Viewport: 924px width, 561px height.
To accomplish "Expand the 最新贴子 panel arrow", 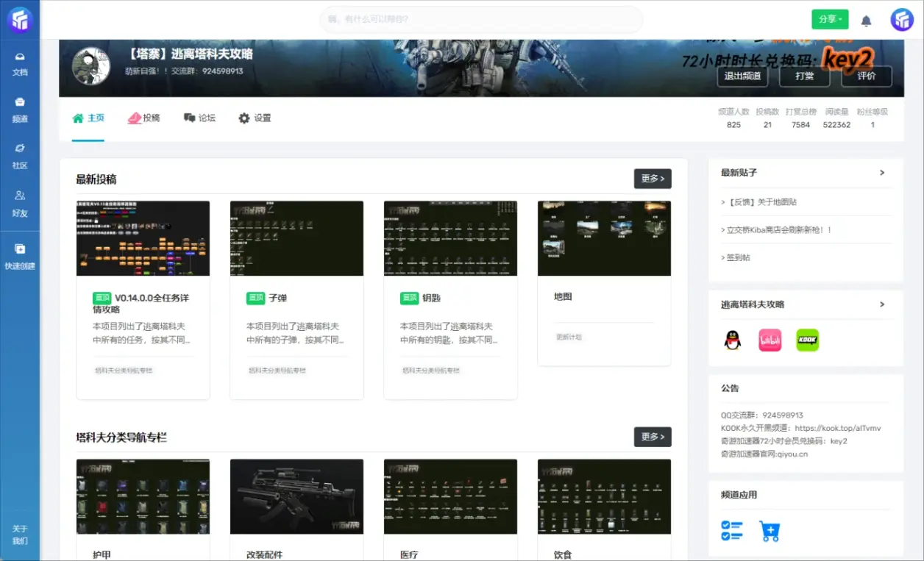I will point(882,173).
